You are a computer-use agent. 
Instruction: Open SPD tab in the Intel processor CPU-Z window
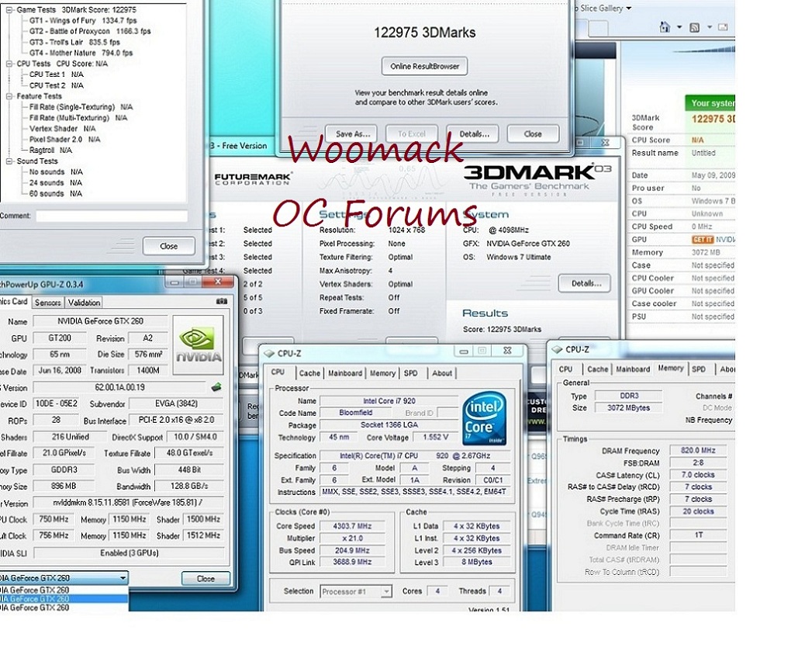(411, 372)
